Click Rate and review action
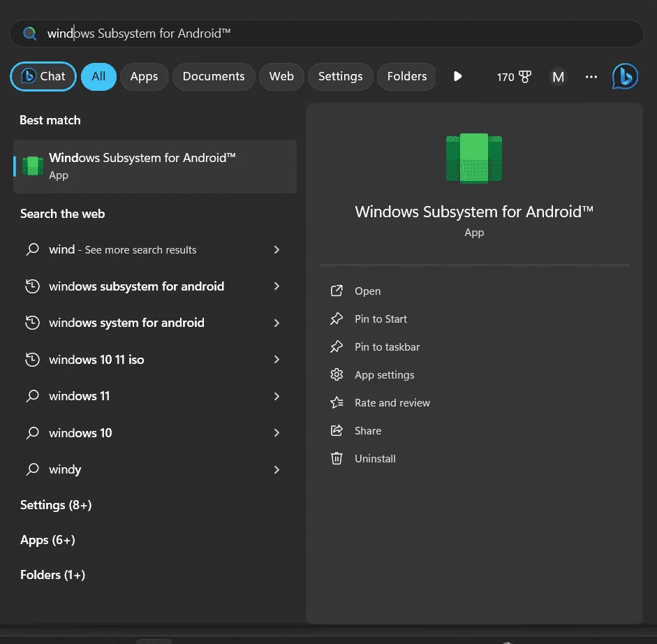This screenshot has width=657, height=644. click(x=392, y=402)
